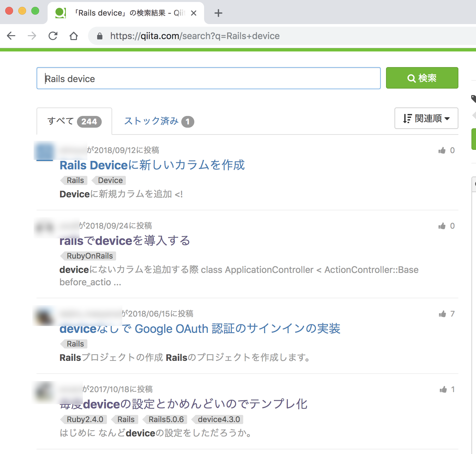
Task: Click the browser back arrow icon
Action: click(11, 36)
